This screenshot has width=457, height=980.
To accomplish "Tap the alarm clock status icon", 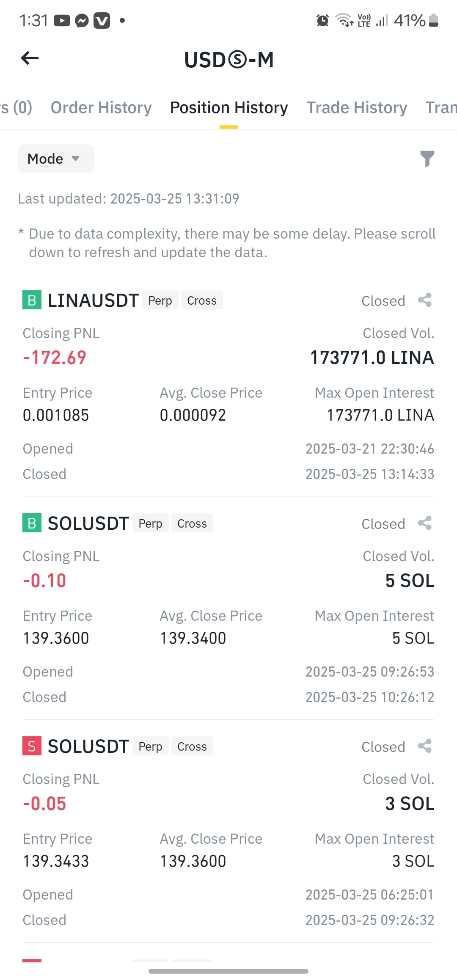I will pyautogui.click(x=322, y=20).
